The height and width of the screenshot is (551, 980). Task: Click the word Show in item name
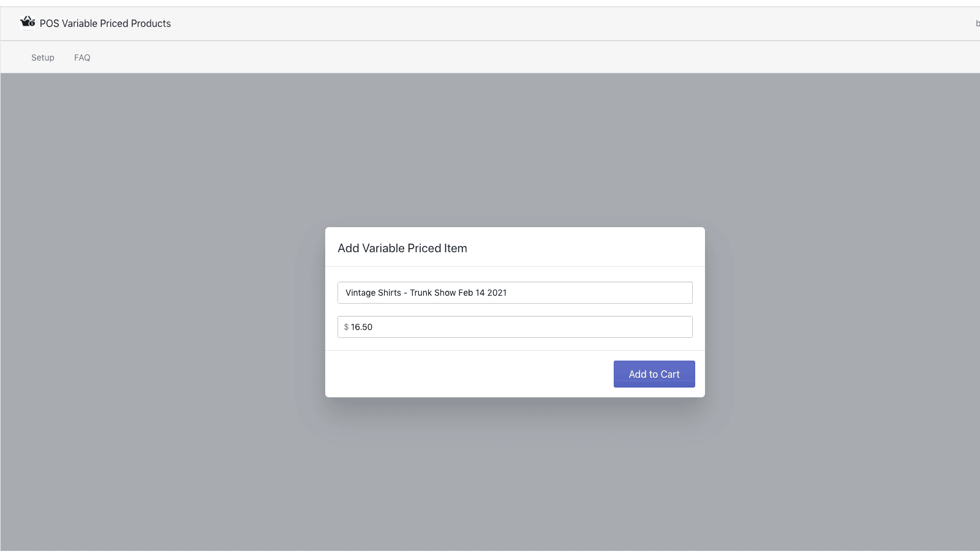445,293
